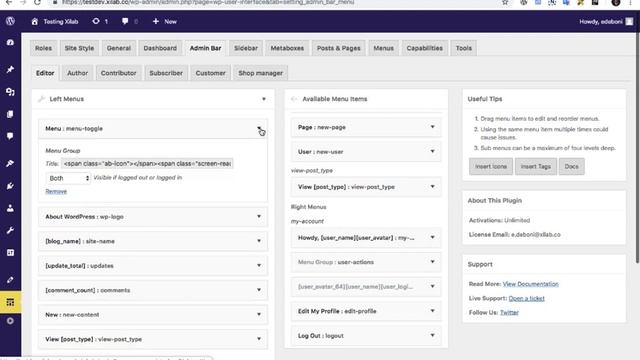
Task: Open Posts pin icon in sidebar
Action: click(10, 69)
